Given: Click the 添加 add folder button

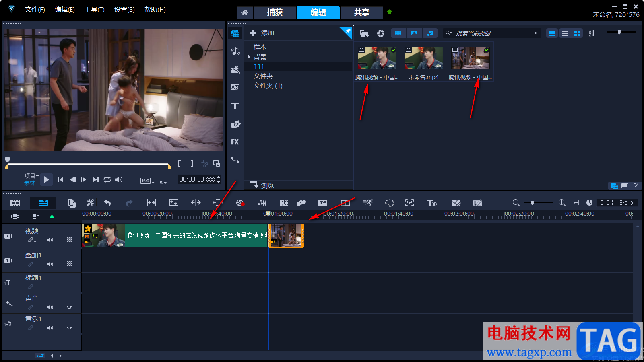Looking at the screenshot, I should 262,33.
